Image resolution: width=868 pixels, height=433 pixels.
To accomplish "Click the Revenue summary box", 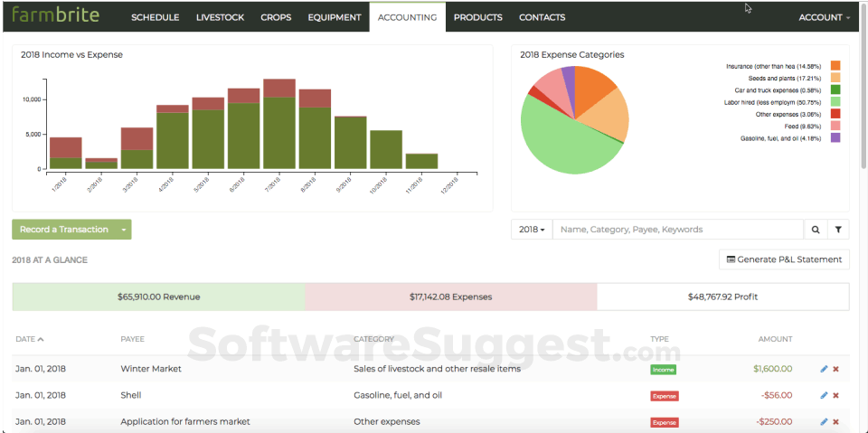I will point(158,297).
